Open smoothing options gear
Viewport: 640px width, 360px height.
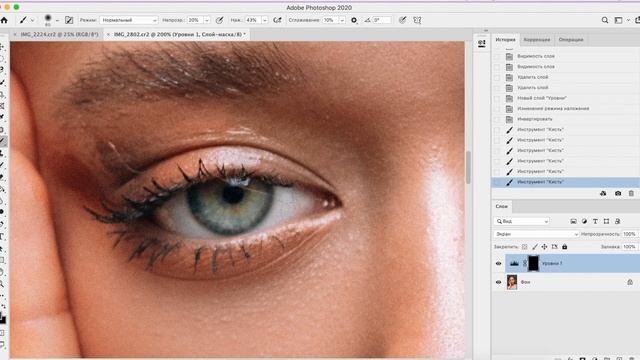(x=354, y=20)
